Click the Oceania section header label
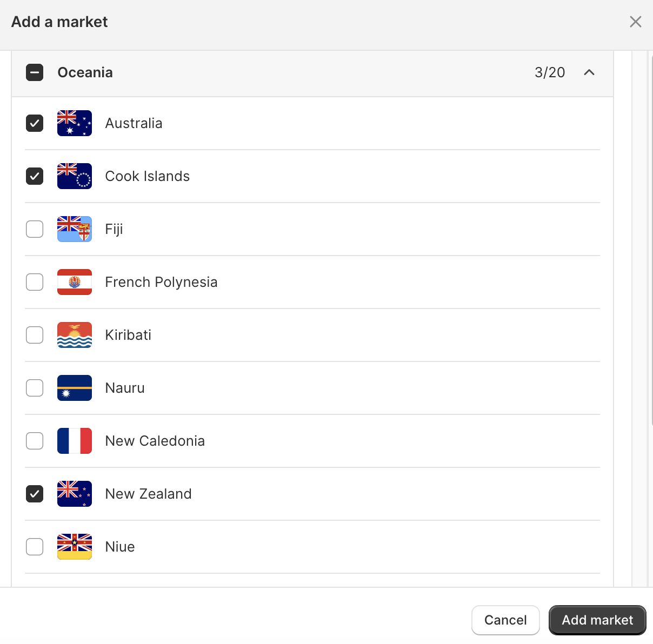Image resolution: width=653 pixels, height=644 pixels. (x=85, y=72)
